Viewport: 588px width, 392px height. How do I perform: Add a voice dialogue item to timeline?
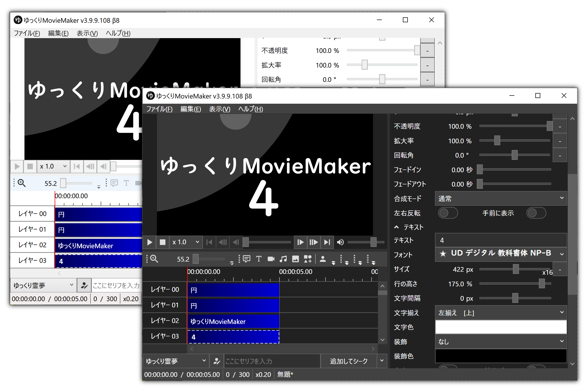pos(246,259)
